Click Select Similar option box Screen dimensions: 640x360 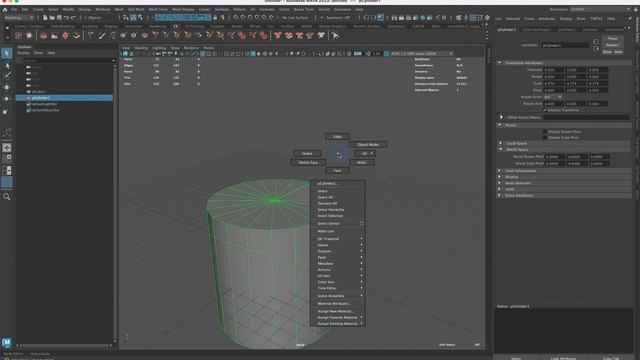(362, 224)
